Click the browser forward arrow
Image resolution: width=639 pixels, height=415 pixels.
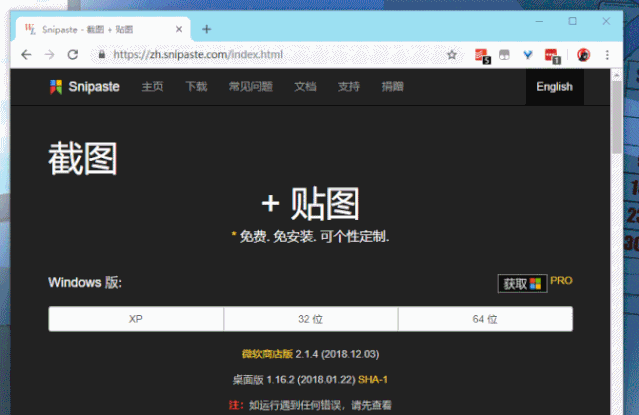(x=49, y=55)
